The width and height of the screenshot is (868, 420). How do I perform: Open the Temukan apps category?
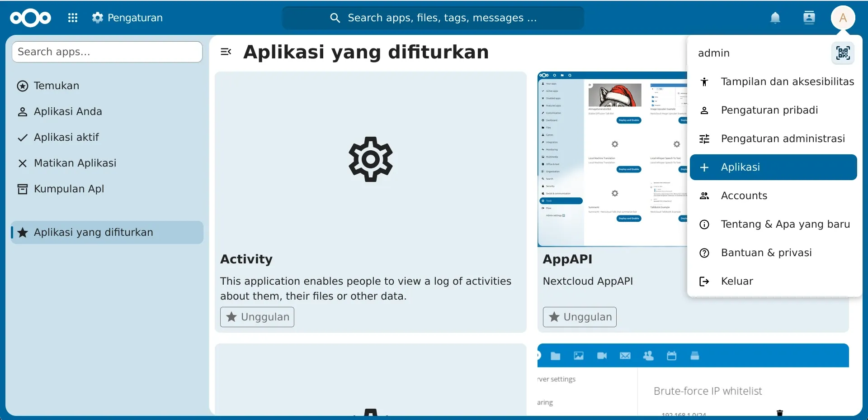pyautogui.click(x=107, y=86)
